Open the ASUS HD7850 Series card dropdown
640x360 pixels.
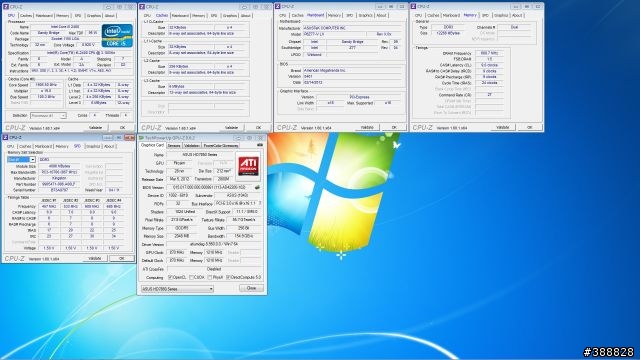(177, 289)
